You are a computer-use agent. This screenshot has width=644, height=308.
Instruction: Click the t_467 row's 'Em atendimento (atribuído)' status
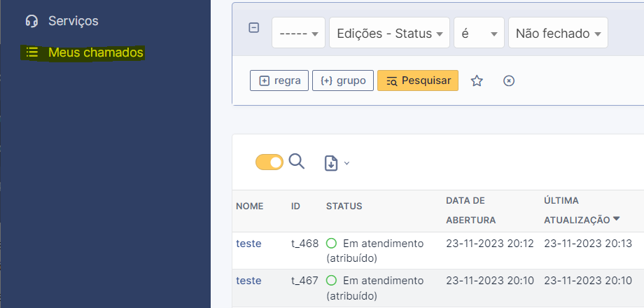tap(375, 288)
